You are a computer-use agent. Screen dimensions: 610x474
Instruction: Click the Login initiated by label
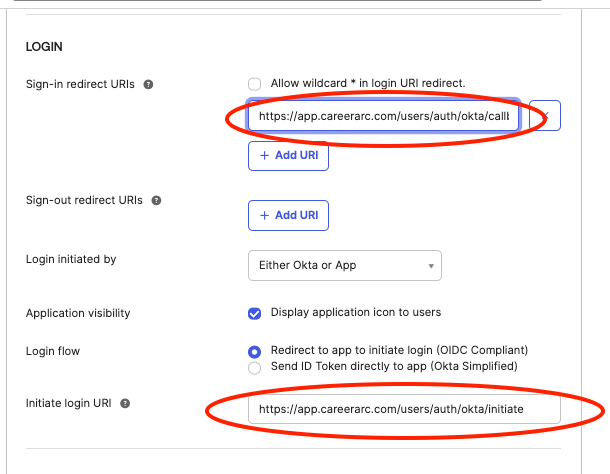71,259
